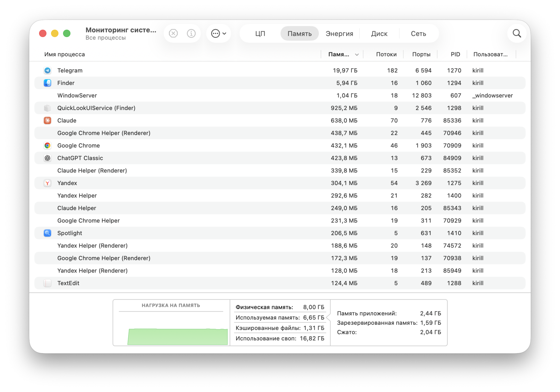Click the _windowserver user cell
Viewport: 560px width, 392px height.
point(492,95)
